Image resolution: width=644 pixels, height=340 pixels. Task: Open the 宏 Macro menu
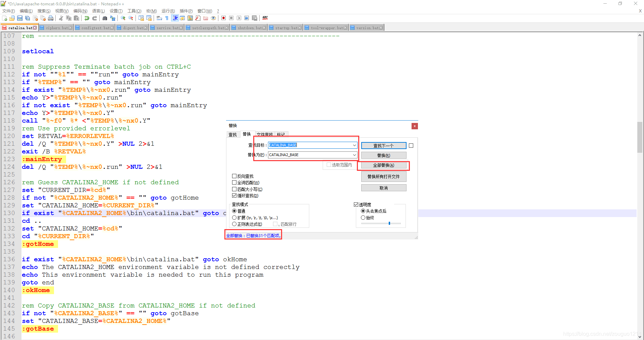[x=151, y=11]
